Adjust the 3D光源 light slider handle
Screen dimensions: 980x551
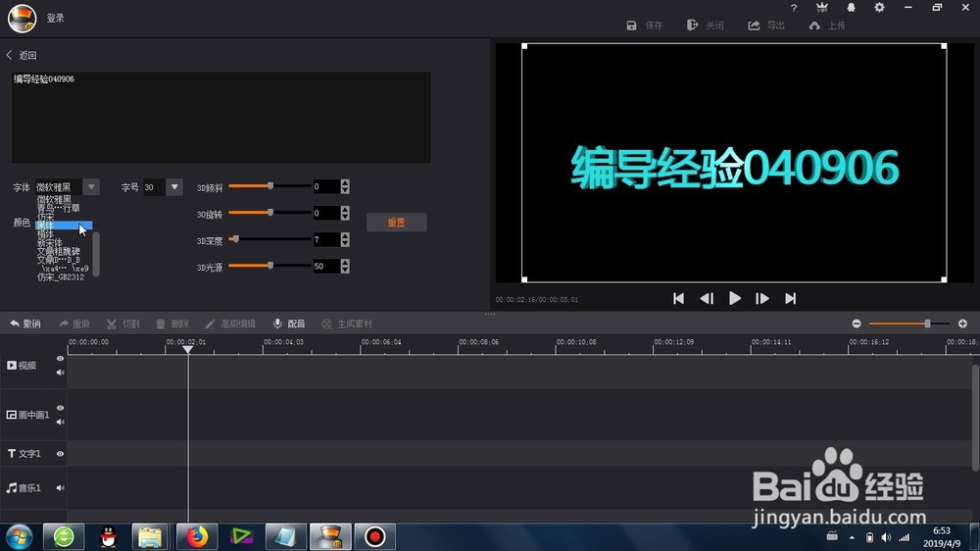coord(270,265)
